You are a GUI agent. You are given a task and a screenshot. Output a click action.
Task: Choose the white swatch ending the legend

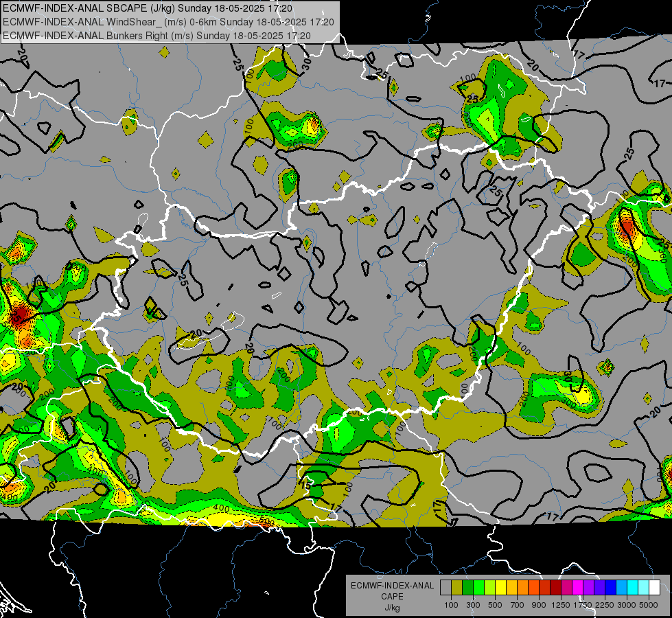coord(654,588)
